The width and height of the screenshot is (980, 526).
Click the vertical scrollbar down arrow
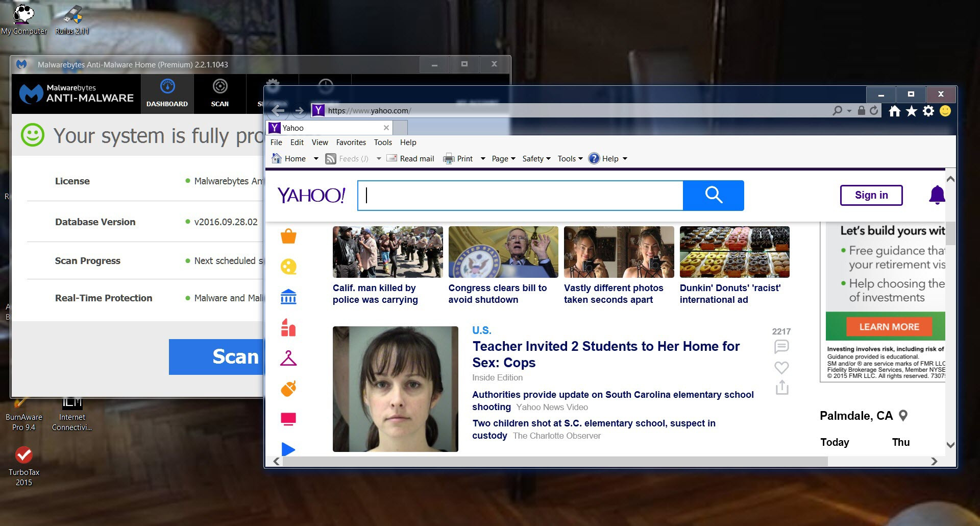click(950, 445)
